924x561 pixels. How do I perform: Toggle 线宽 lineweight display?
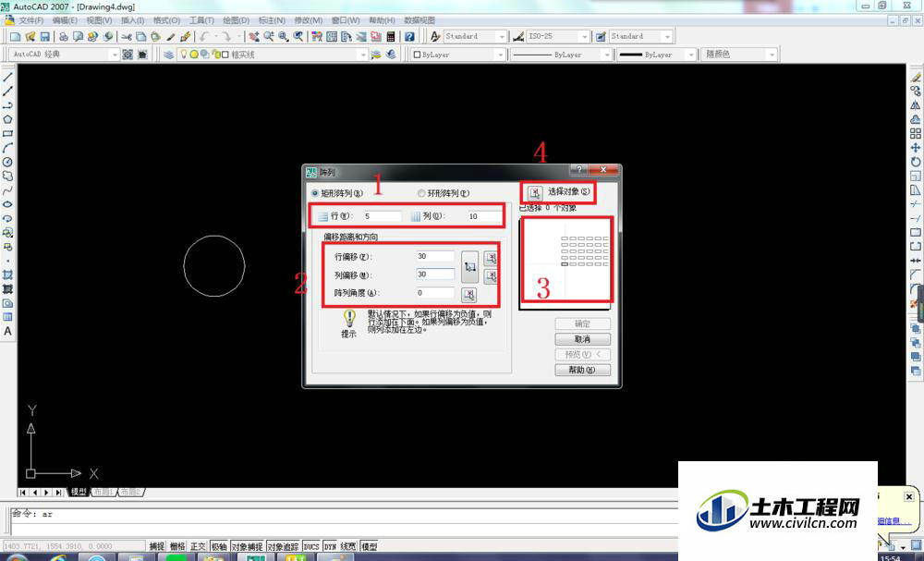[348, 547]
